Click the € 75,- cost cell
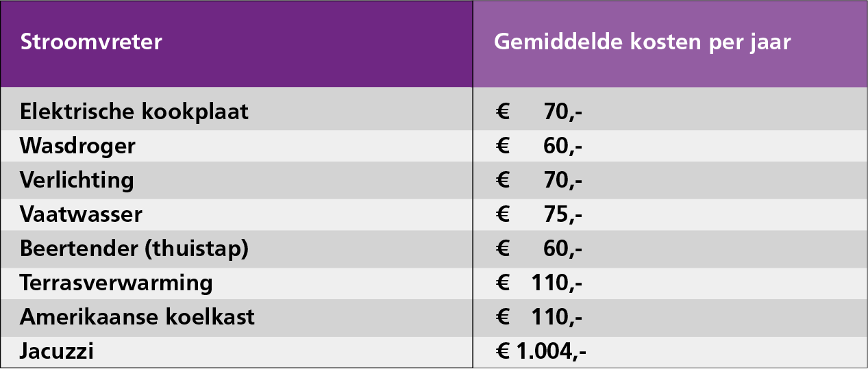The width and height of the screenshot is (868, 369). pyautogui.click(x=539, y=214)
